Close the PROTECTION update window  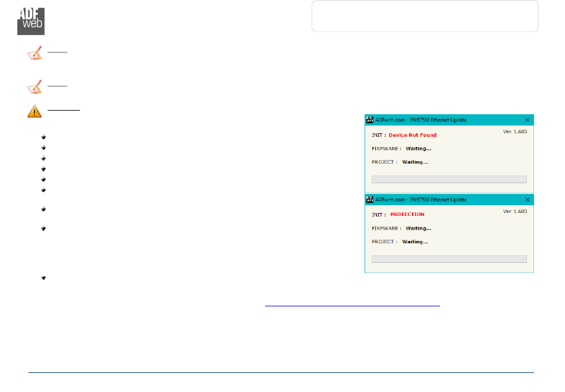click(x=527, y=200)
